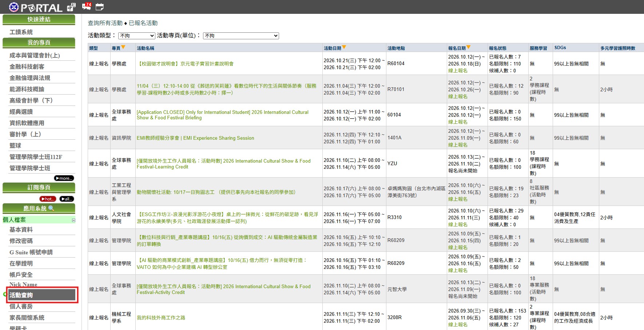644x330 pixels.
Task: Select G Suite 帳號申請 in the sidebar
Action: tap(31, 252)
